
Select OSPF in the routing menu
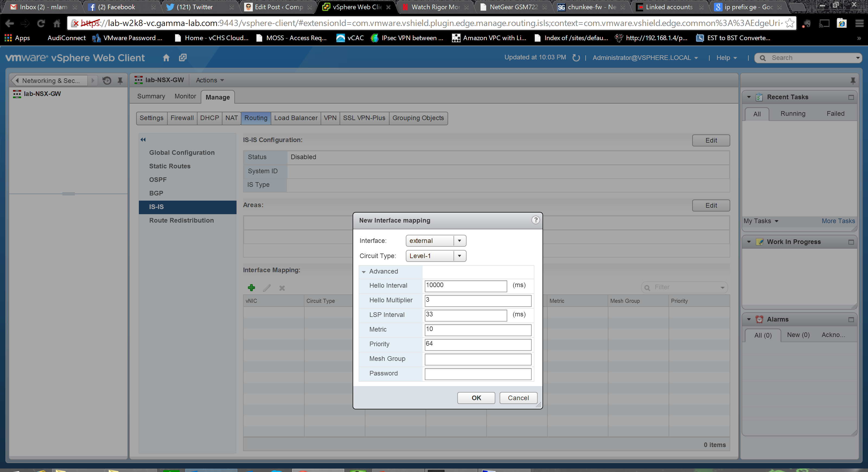[x=158, y=179]
